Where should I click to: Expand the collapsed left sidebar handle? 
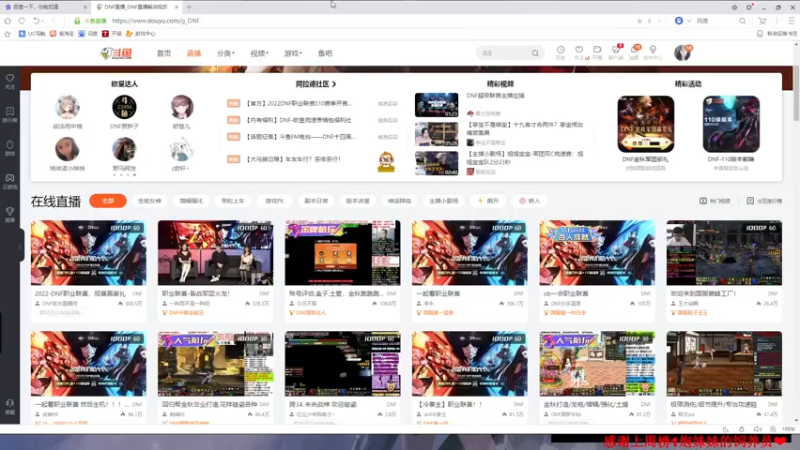point(21,245)
